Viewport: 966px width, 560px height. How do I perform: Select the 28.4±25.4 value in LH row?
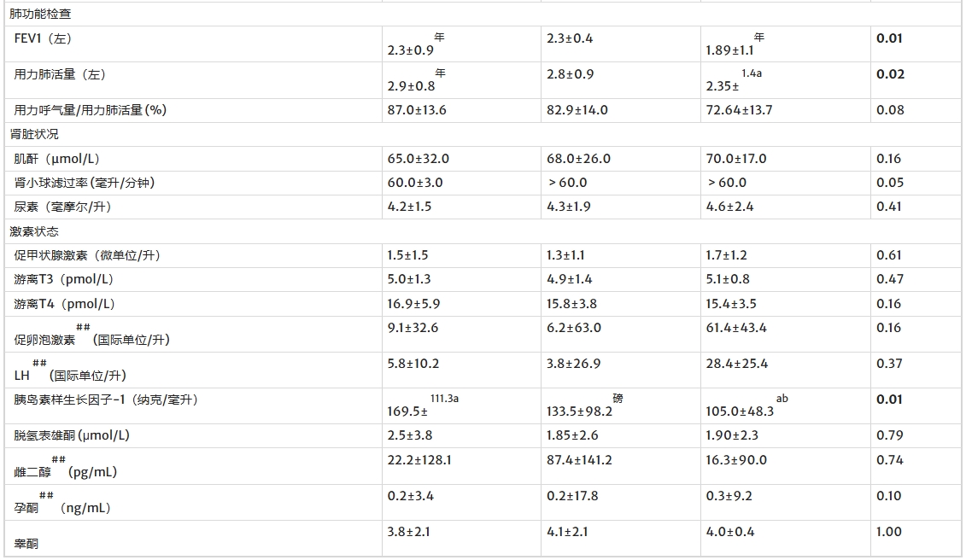pos(736,364)
